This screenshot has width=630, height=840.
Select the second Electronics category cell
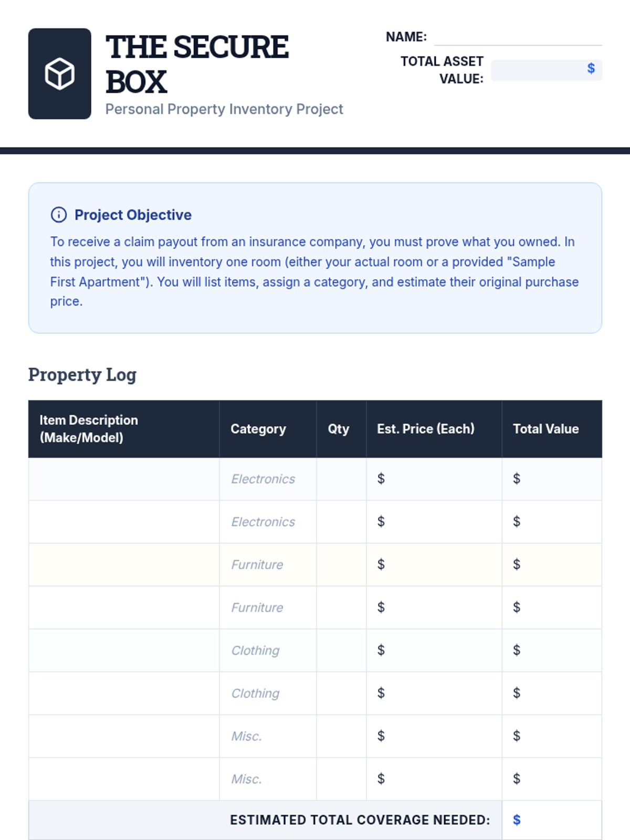click(267, 522)
